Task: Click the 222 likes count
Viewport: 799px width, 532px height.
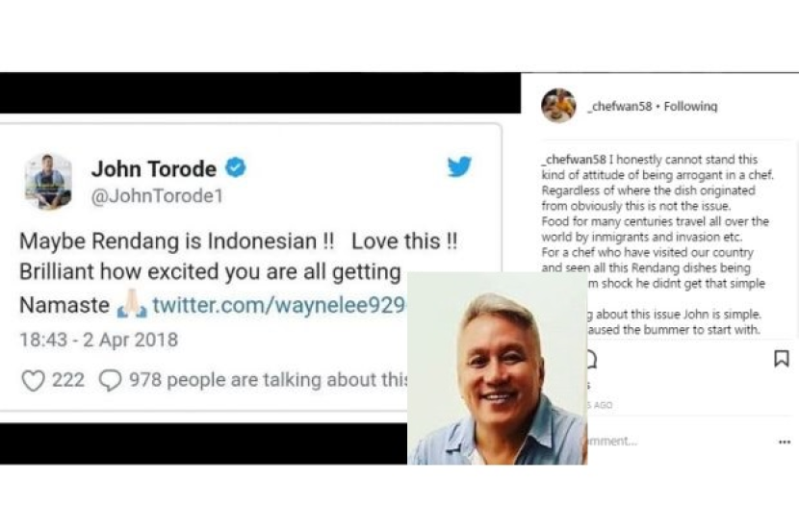Action: pyautogui.click(x=68, y=380)
